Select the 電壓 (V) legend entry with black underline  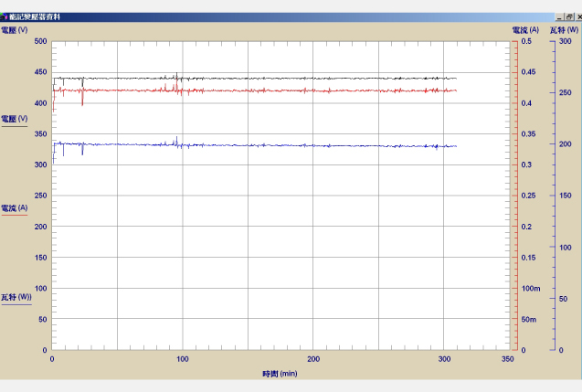15,119
